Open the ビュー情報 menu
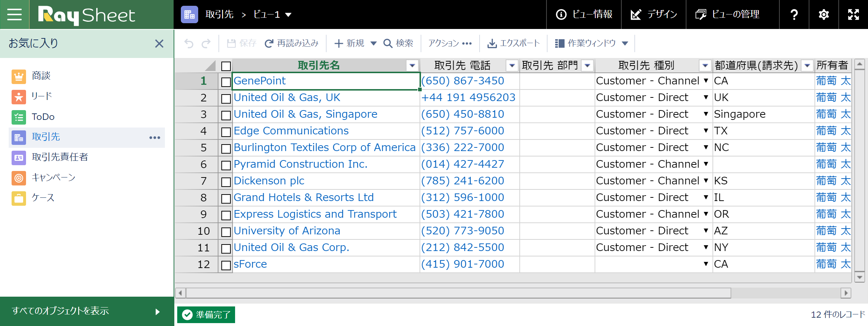 click(x=584, y=14)
